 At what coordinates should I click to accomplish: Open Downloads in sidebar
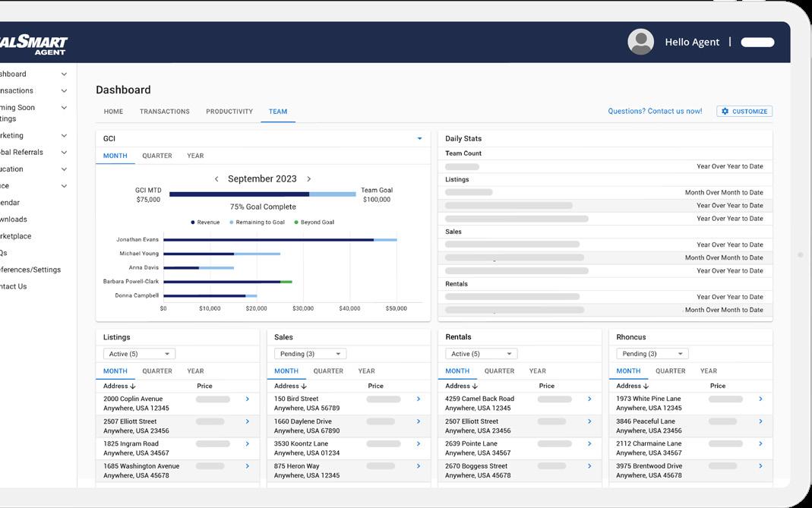(14, 219)
